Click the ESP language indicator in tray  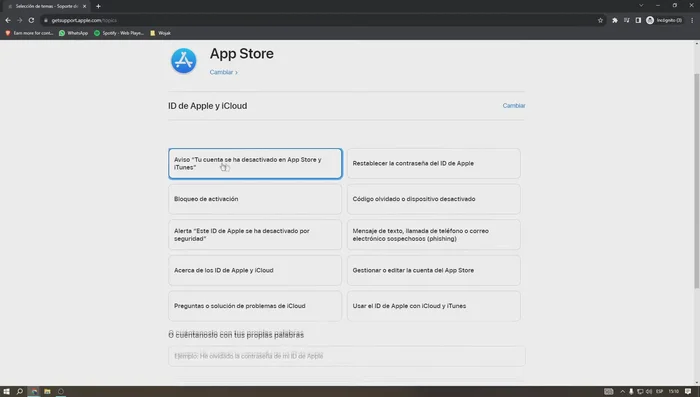pyautogui.click(x=659, y=391)
